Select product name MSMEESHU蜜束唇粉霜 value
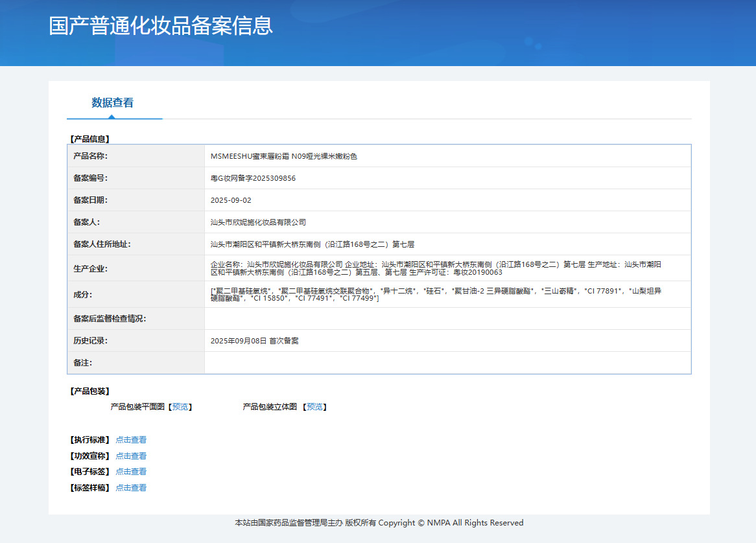 [x=283, y=156]
